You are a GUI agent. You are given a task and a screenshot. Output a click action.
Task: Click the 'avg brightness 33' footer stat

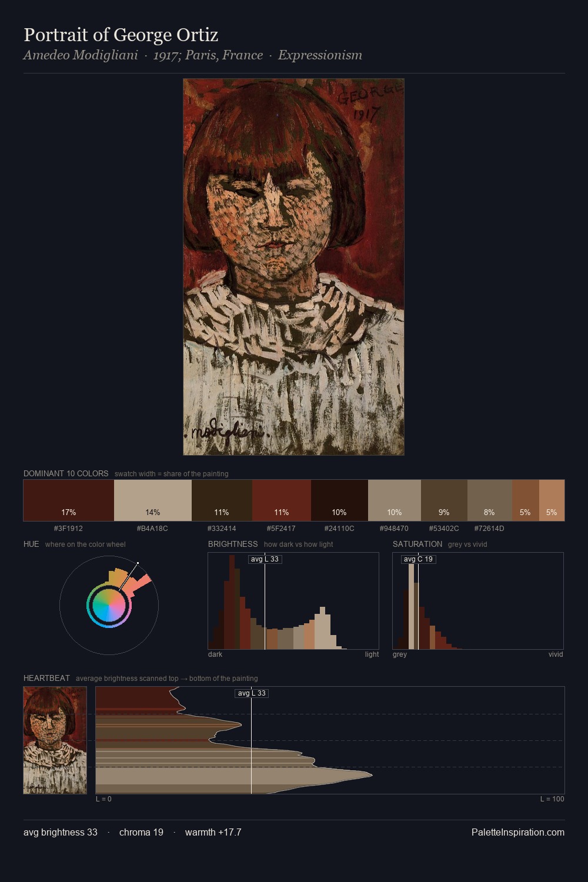(61, 832)
